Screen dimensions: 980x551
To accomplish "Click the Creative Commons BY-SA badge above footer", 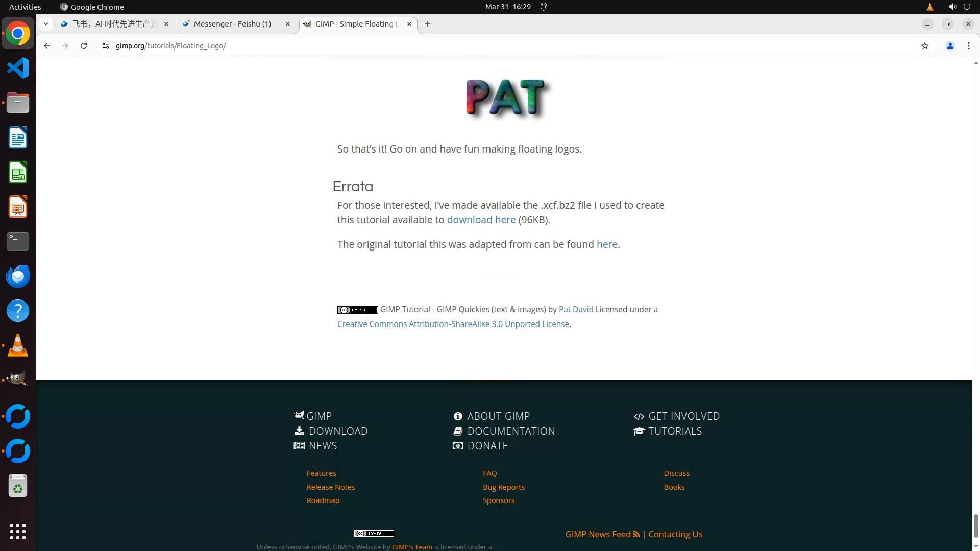I will tap(357, 310).
